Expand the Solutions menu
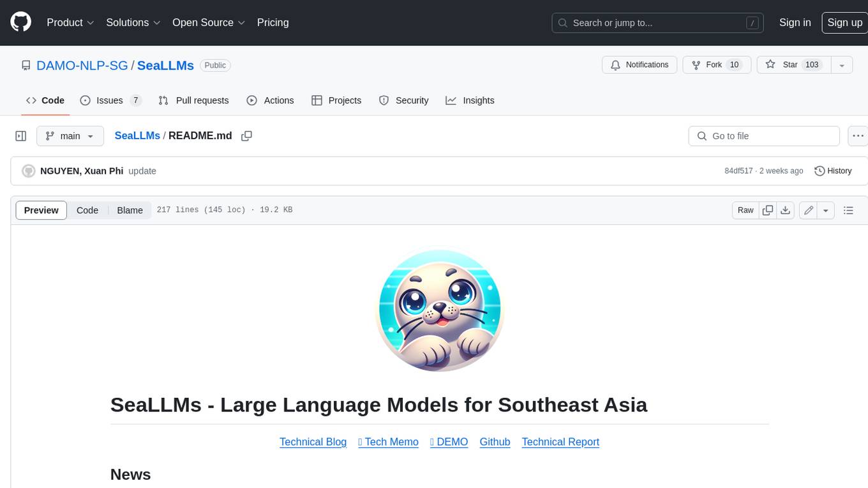 click(x=133, y=22)
